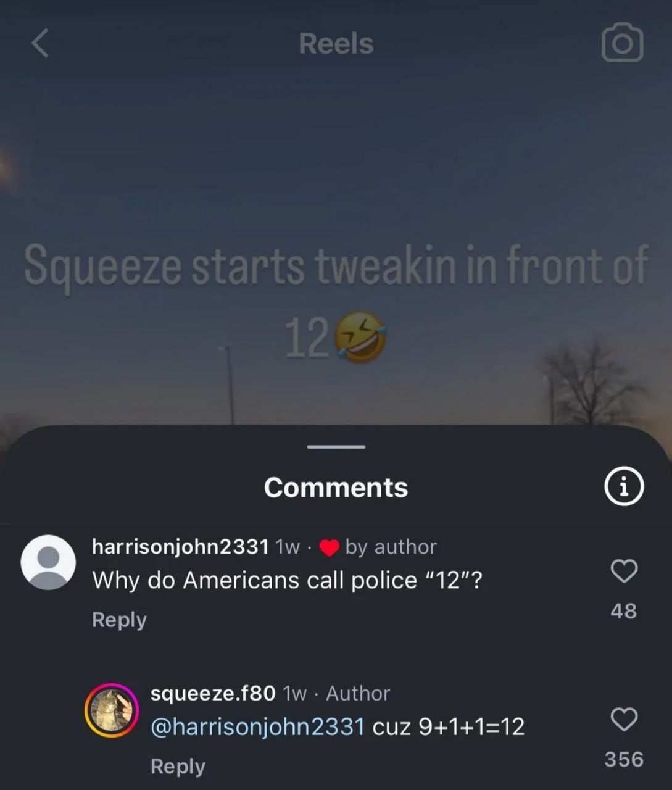Screen dimensions: 672x790
Task: Tap the @harrisonjohn2331 mention in the reply
Action: click(258, 726)
